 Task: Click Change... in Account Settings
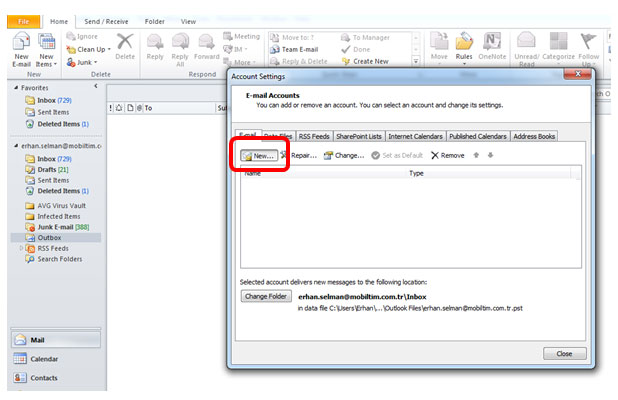[x=344, y=155]
